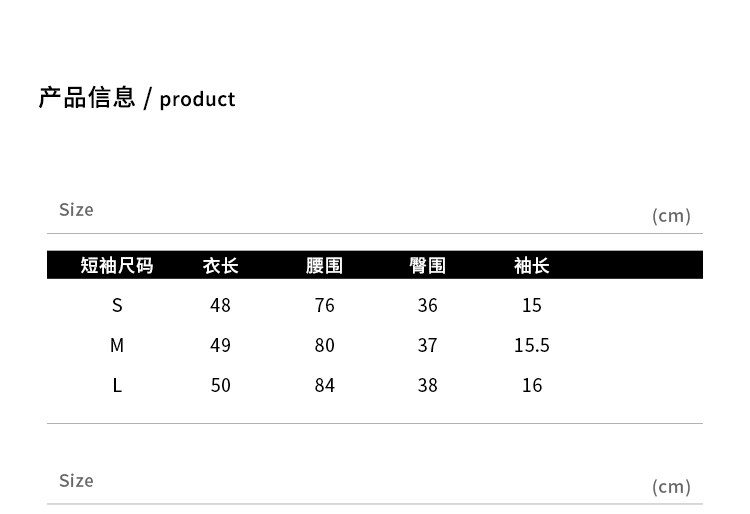The image size is (750, 514).
Task: Select the 衣长 column header
Action: pos(221,265)
